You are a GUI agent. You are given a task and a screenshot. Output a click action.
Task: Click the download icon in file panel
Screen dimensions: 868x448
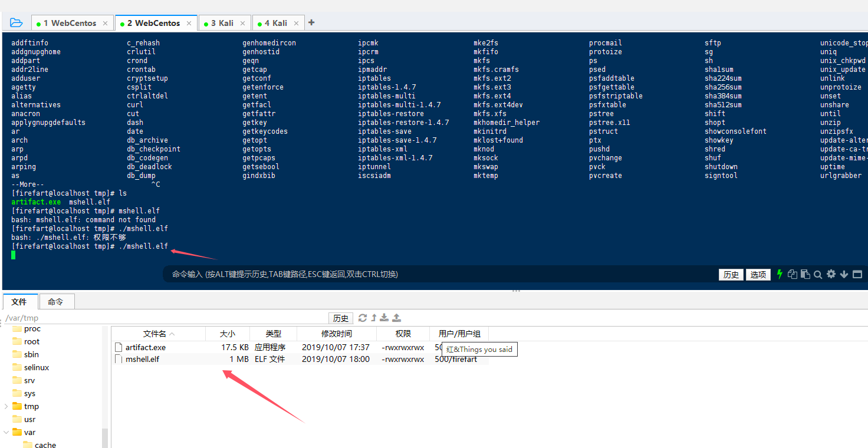click(384, 318)
